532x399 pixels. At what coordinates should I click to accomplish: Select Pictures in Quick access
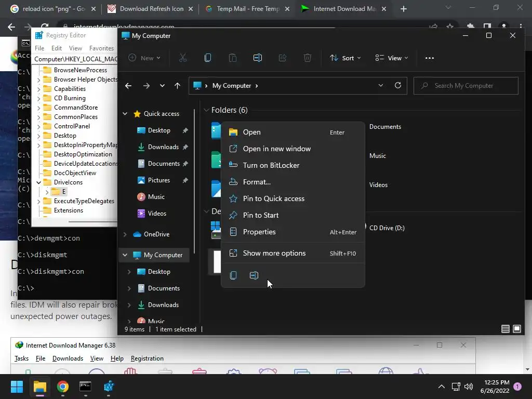[x=158, y=180]
